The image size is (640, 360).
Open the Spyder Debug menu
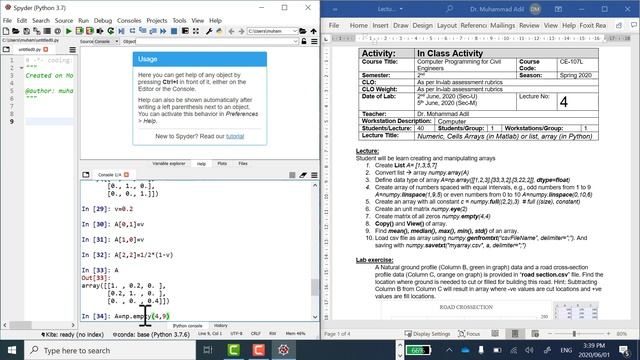pos(103,20)
